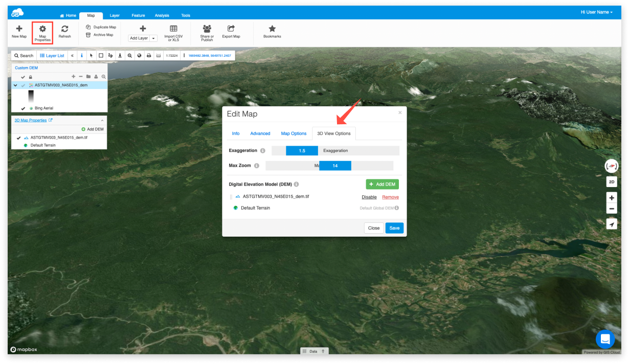Image resolution: width=629 pixels, height=364 pixels.
Task: Switch to the Advanced tab
Action: [260, 133]
